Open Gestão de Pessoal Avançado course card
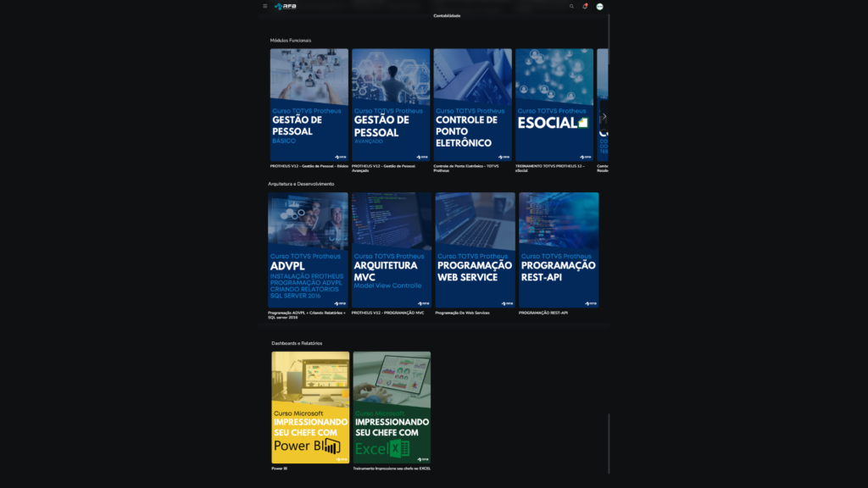The image size is (868, 488). point(391,105)
